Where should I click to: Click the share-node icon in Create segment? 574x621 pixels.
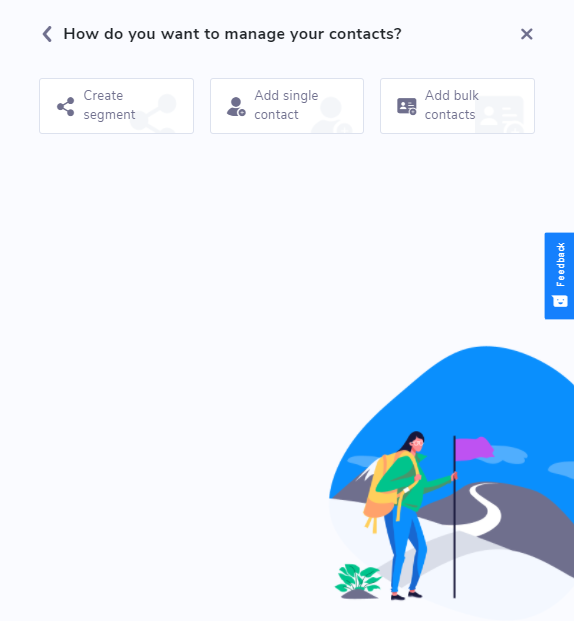tap(66, 106)
